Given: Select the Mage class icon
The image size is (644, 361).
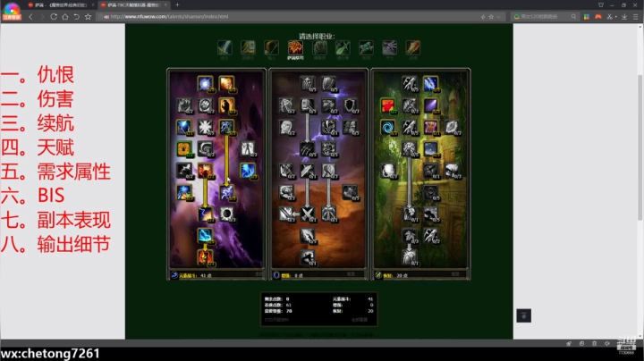Looking at the screenshot, I should tap(412, 47).
